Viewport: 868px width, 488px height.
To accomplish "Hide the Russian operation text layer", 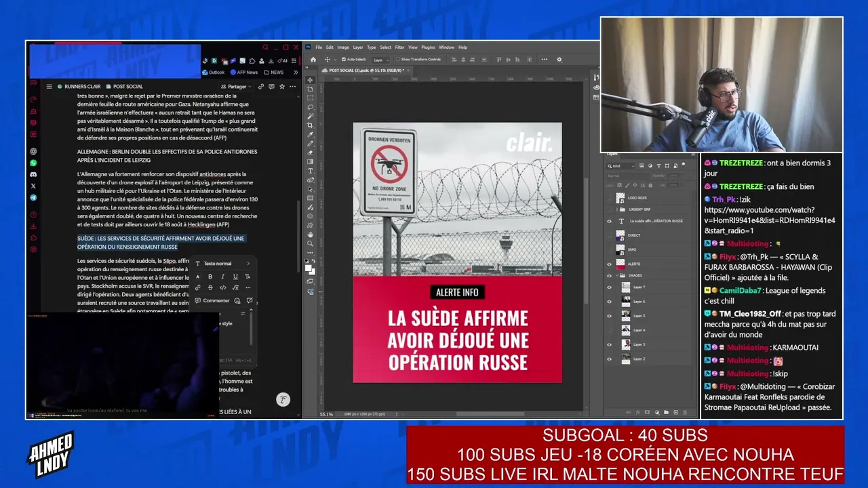I will [609, 221].
